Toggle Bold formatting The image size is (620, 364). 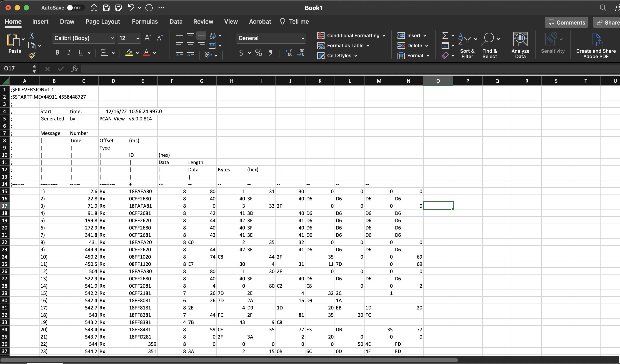57,52
